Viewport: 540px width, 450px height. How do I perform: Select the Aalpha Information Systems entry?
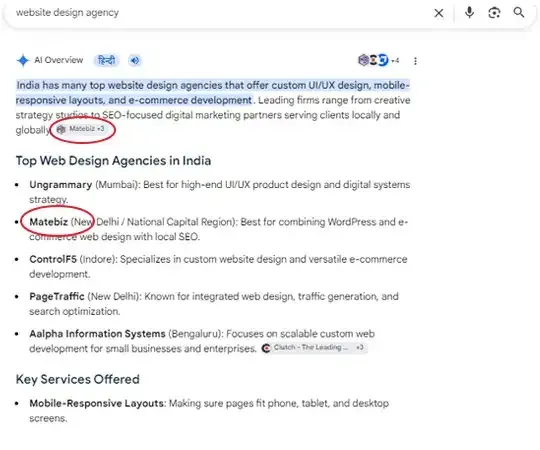coord(97,334)
